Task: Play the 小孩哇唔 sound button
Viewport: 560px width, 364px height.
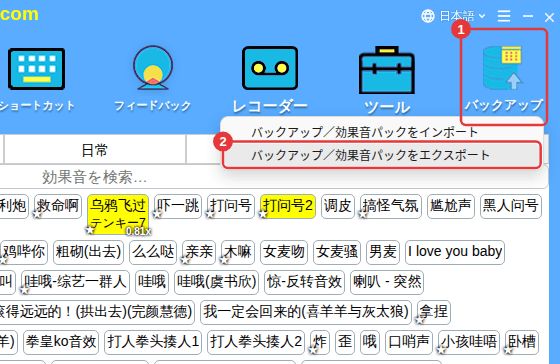Action: coord(469,342)
